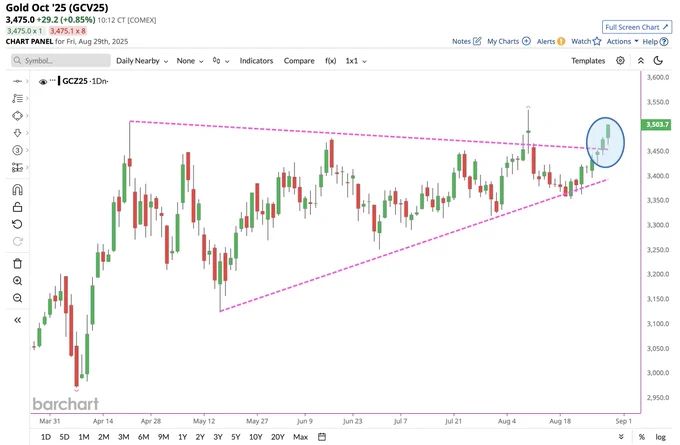Toggle dark mode moon icon
Viewport: 680px width, 445px height.
click(x=658, y=61)
